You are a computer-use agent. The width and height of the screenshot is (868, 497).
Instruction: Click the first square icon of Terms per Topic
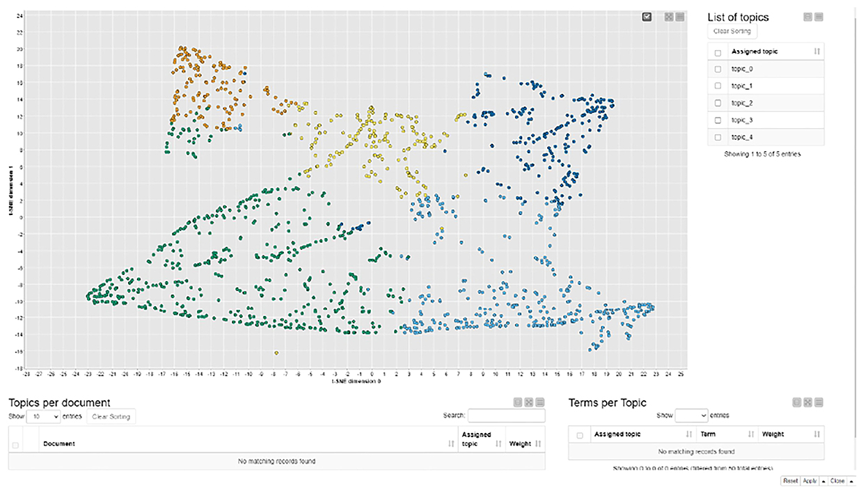pos(797,402)
